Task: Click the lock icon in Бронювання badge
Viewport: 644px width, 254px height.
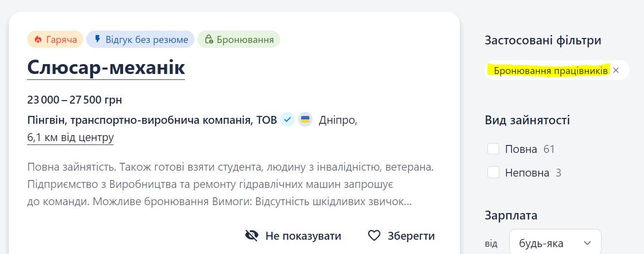Action: coord(209,39)
